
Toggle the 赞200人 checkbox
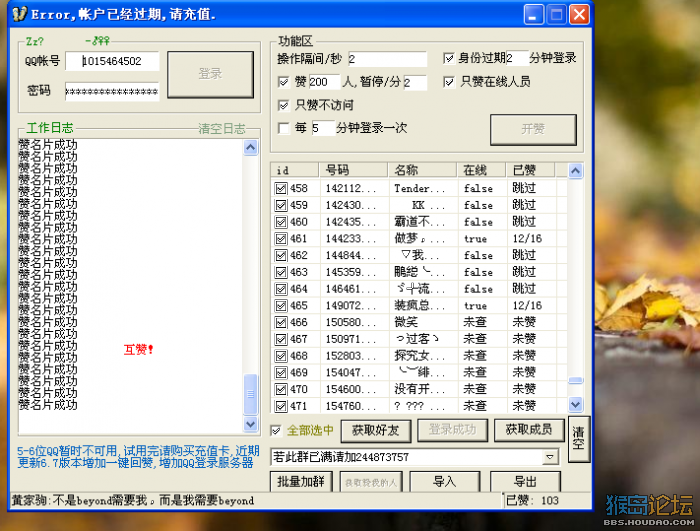click(x=283, y=82)
